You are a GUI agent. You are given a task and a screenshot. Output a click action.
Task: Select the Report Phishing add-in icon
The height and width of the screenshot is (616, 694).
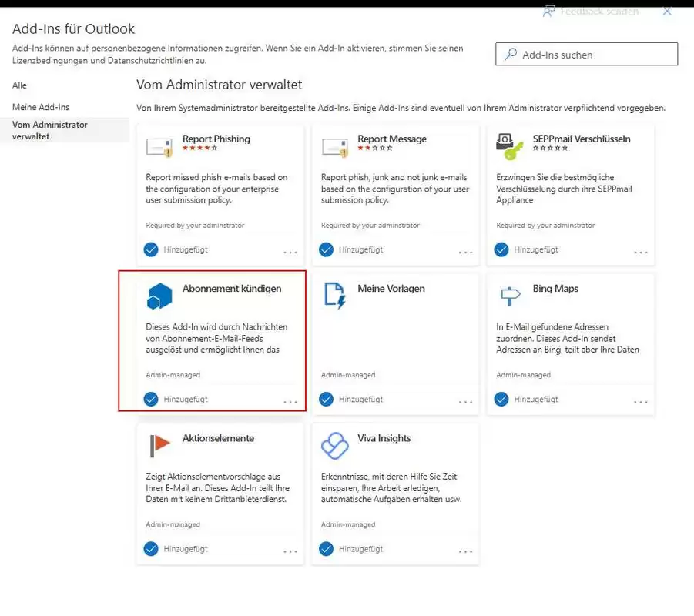coord(159,146)
